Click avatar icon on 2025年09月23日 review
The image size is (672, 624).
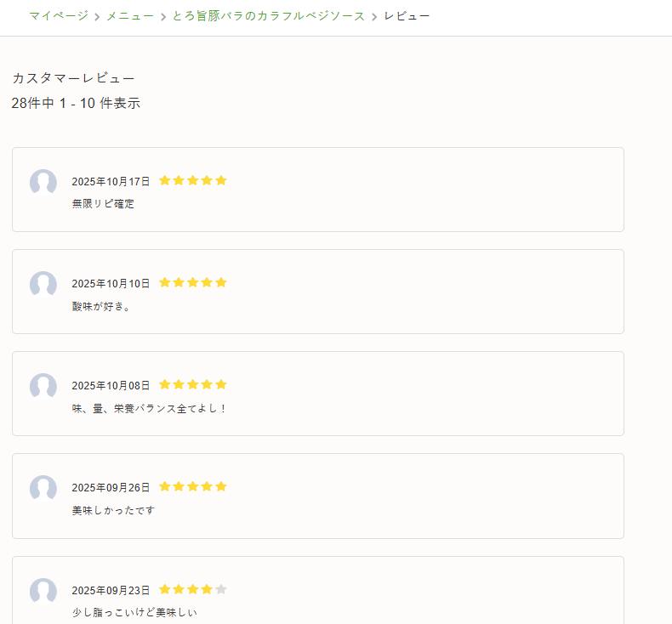tap(43, 591)
